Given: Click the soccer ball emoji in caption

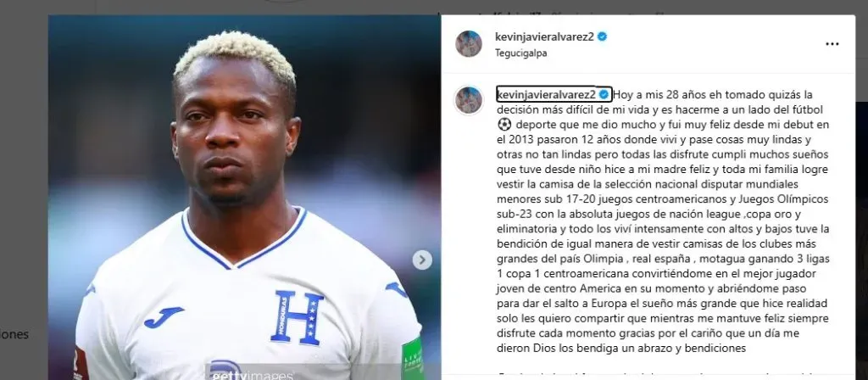Looking at the screenshot, I should (504, 125).
